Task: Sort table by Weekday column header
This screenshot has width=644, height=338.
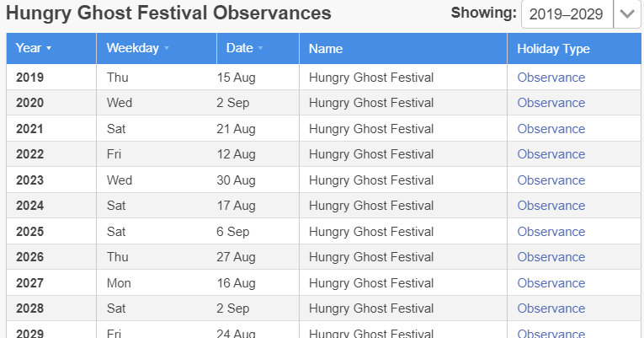Action: click(132, 48)
